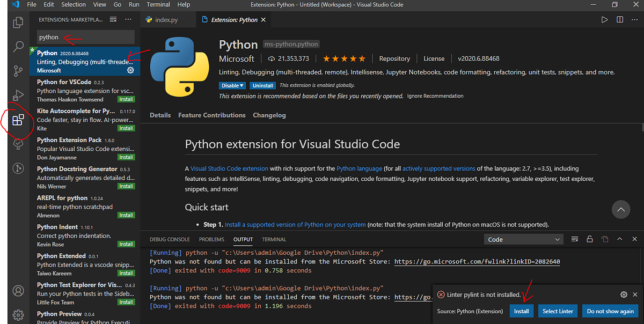Viewport: 644px width, 324px height.
Task: Open the gear settings for the Python extension
Action: point(129,69)
